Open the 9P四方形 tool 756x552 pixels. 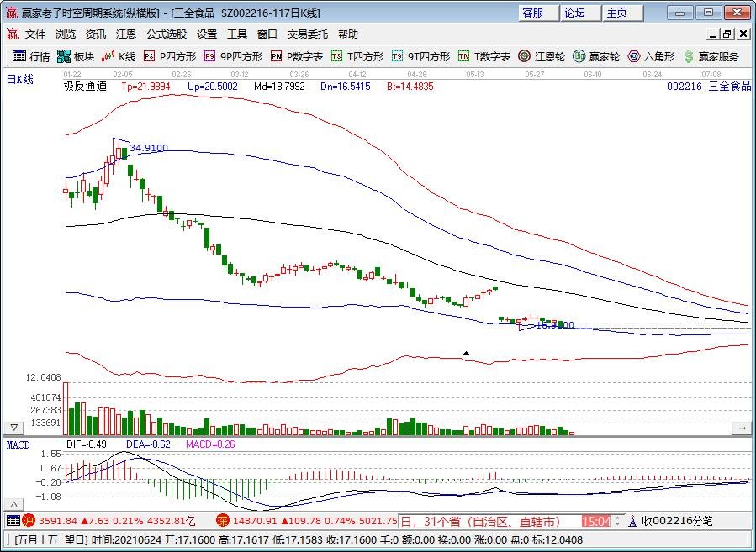233,57
